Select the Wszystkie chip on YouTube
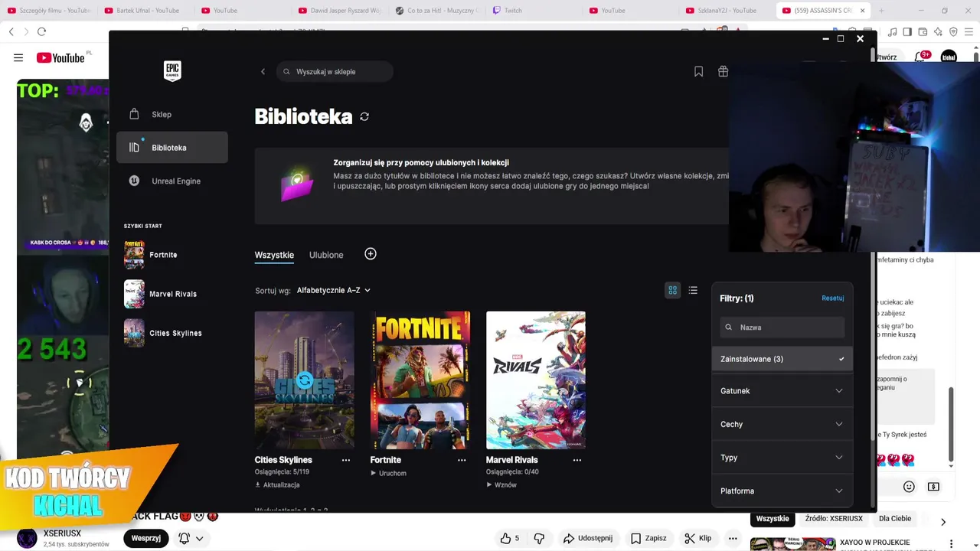This screenshot has width=980, height=551. (x=773, y=518)
